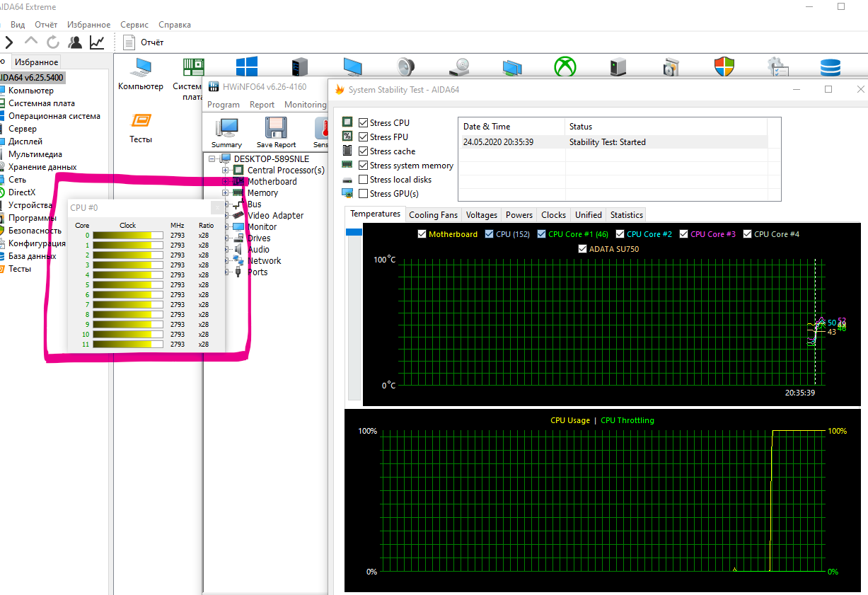Switch to Избранное tab in AIDA64 sidebar

[37, 62]
